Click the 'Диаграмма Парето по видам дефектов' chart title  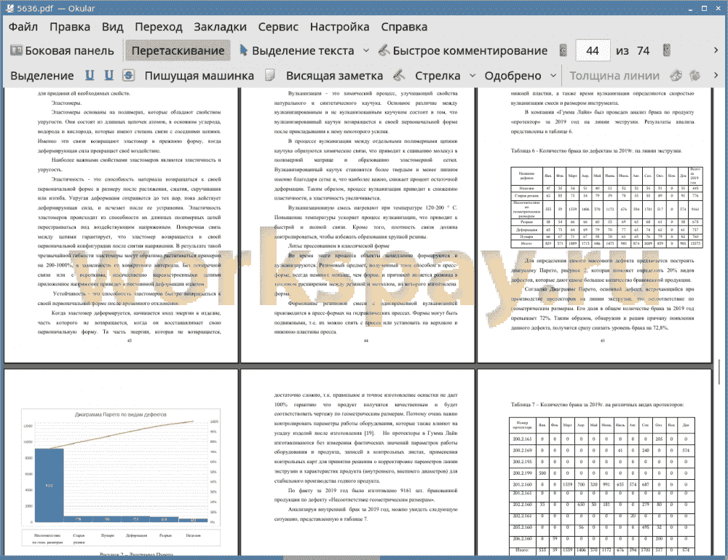pos(121,414)
